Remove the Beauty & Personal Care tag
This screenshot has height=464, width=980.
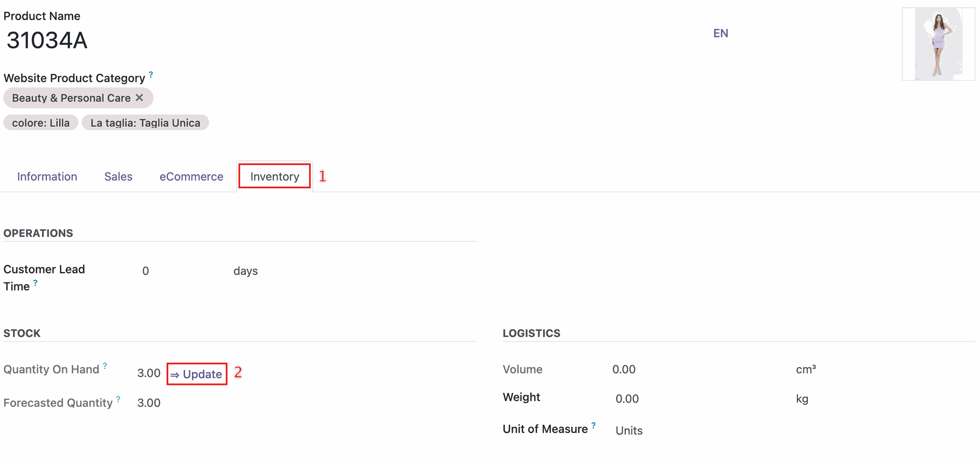(x=139, y=97)
